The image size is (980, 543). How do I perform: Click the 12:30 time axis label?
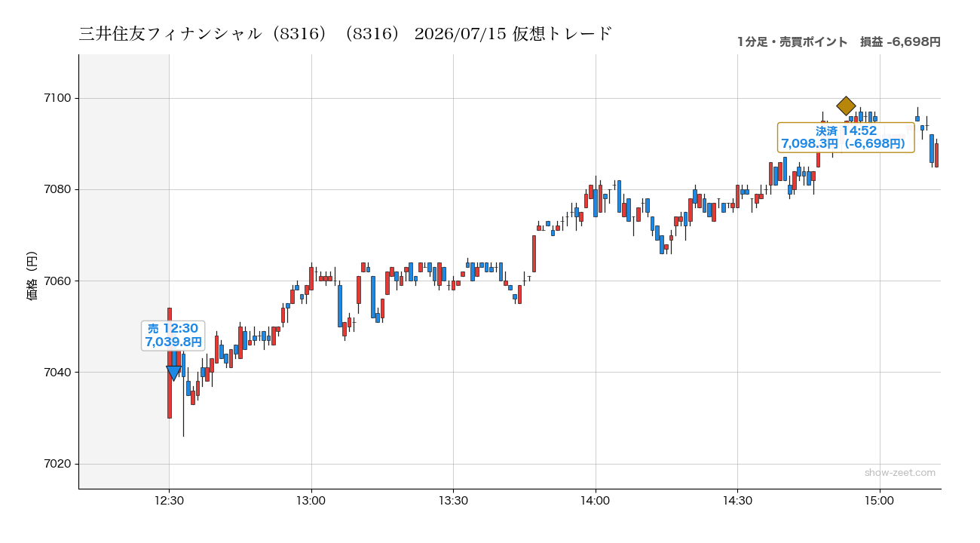click(x=169, y=500)
